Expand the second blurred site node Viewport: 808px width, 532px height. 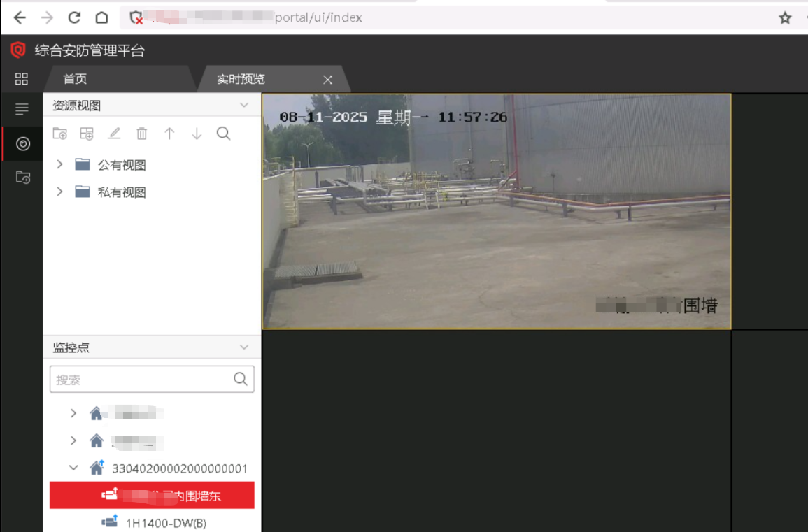coord(73,440)
